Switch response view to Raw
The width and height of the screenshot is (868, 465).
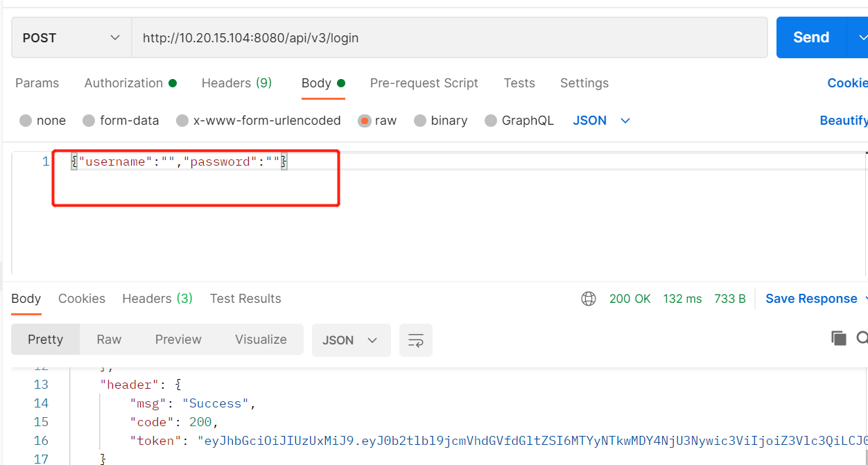(x=109, y=340)
